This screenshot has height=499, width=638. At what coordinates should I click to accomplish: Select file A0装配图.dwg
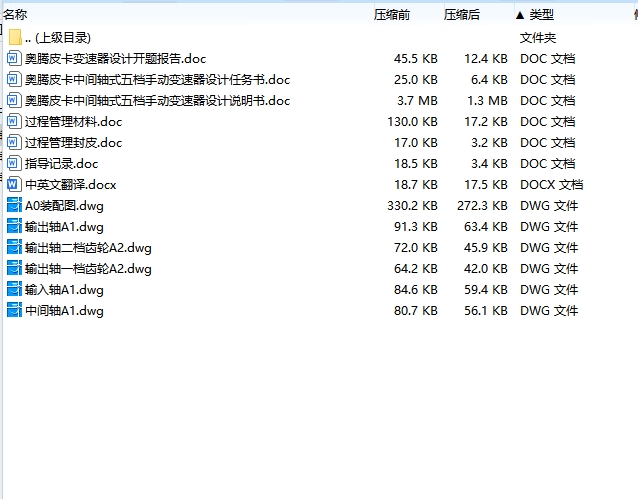point(64,206)
